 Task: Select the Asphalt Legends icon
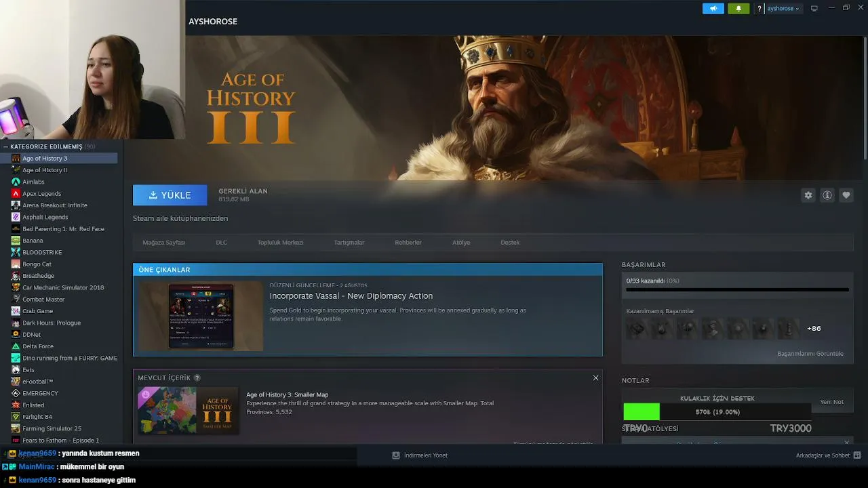coord(16,217)
